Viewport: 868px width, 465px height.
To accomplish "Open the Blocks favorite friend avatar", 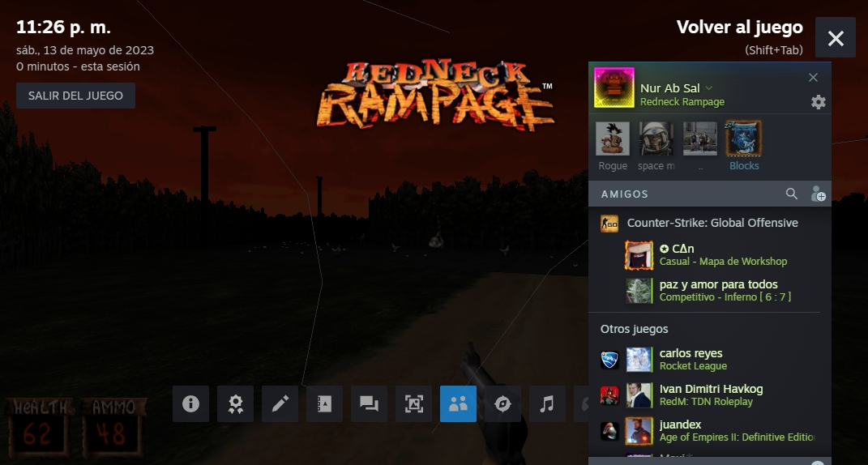I will pyautogui.click(x=744, y=139).
